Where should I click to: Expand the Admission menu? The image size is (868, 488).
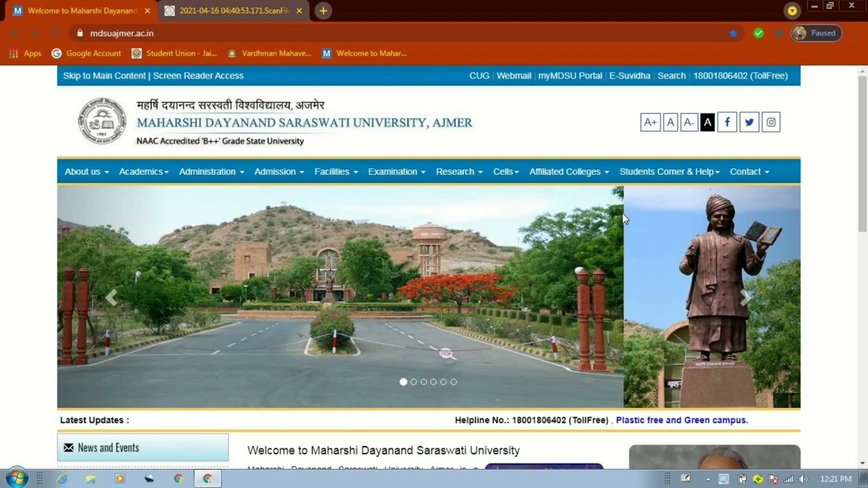coord(279,171)
